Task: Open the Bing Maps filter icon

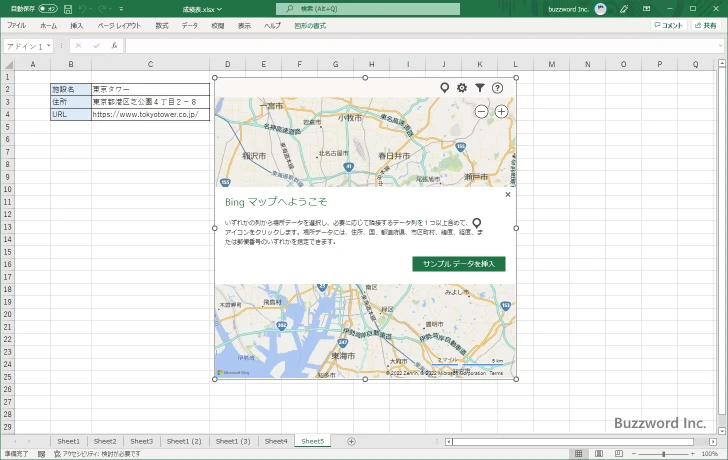Action: (x=480, y=88)
